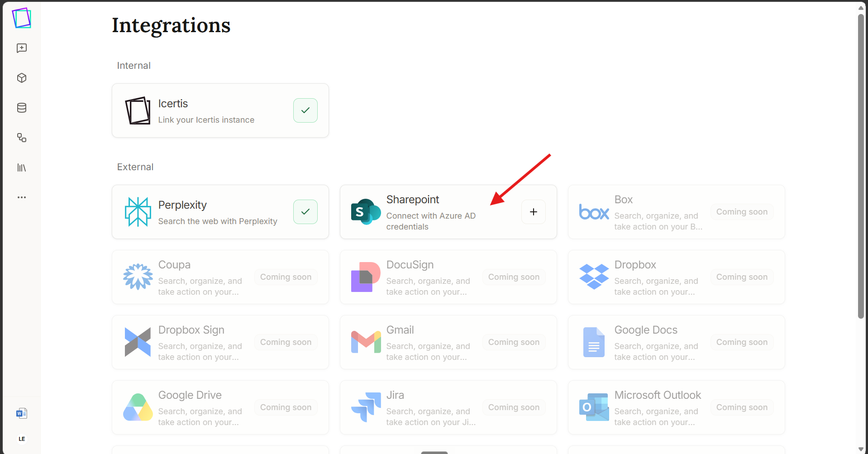Click the Box card title
Image resolution: width=868 pixels, height=454 pixels.
point(624,200)
